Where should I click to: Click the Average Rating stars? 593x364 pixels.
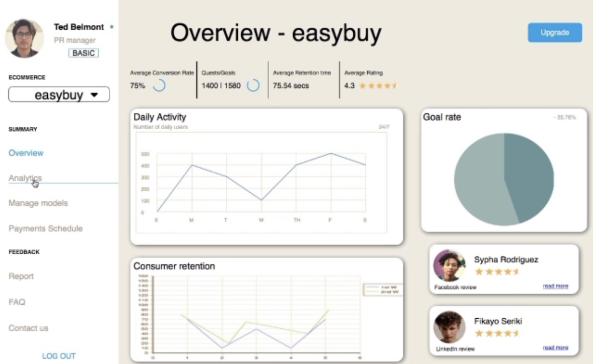378,86
